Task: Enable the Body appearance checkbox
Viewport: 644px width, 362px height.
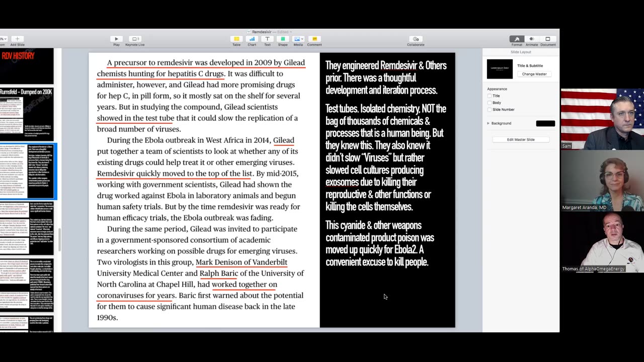Action: [490, 103]
